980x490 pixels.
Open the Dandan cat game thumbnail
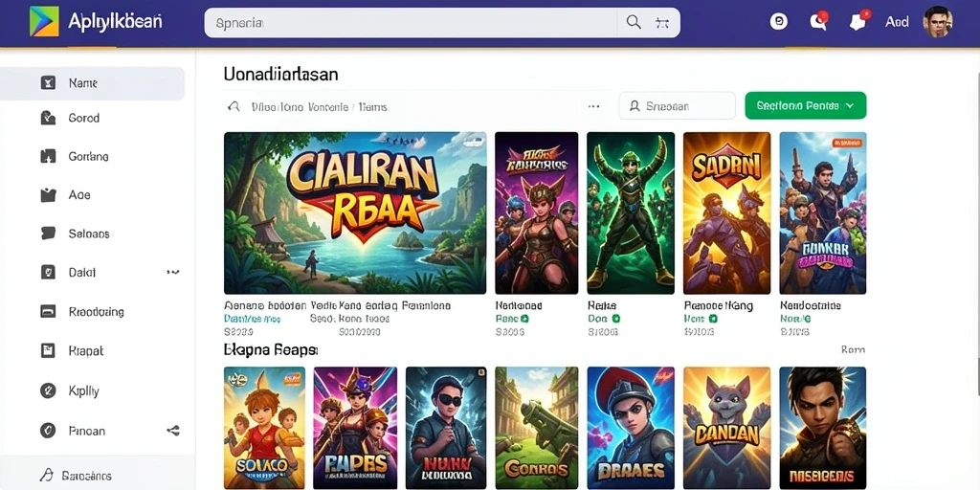(727, 428)
